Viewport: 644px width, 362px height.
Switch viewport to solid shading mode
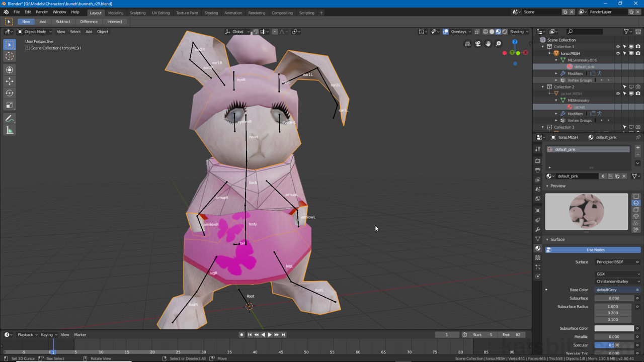coord(492,32)
